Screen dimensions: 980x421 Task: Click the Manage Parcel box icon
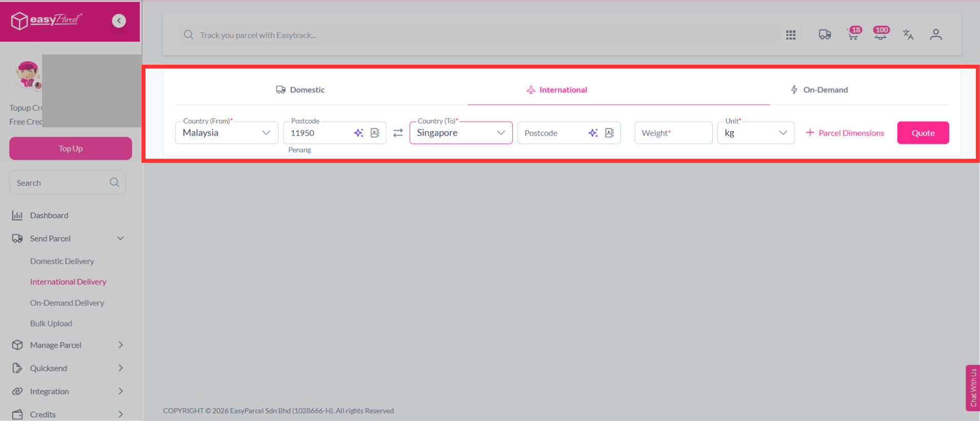click(17, 345)
